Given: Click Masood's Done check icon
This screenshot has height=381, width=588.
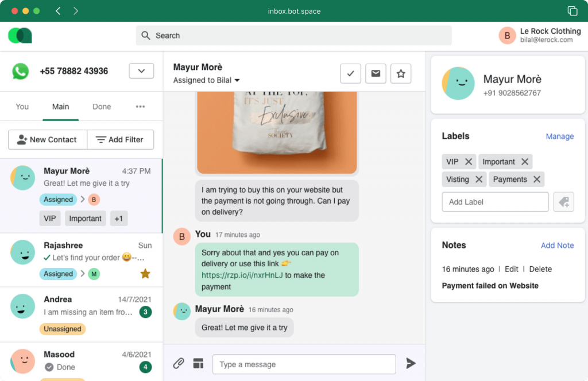Looking at the screenshot, I should point(49,367).
